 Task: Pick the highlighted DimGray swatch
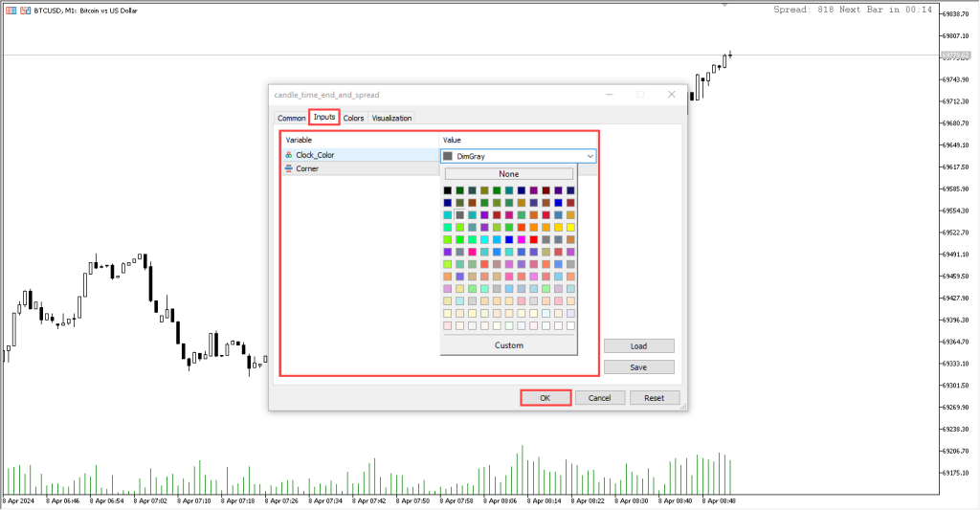[460, 214]
